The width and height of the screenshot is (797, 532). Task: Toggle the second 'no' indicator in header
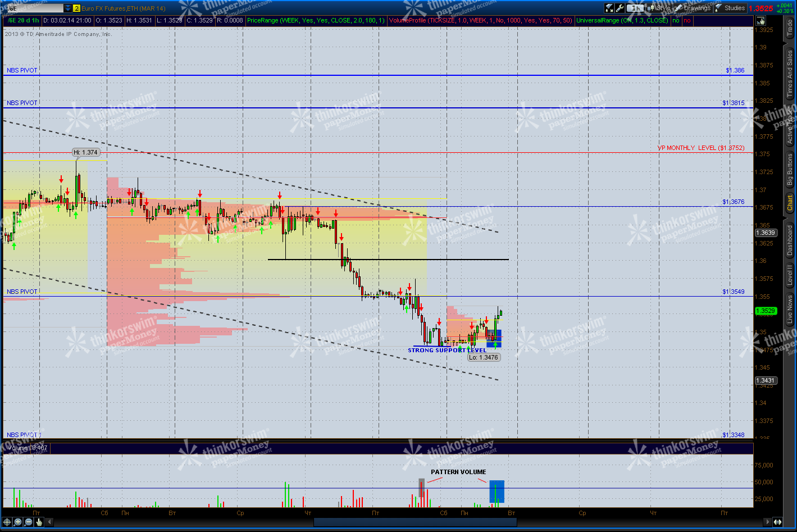coord(687,20)
